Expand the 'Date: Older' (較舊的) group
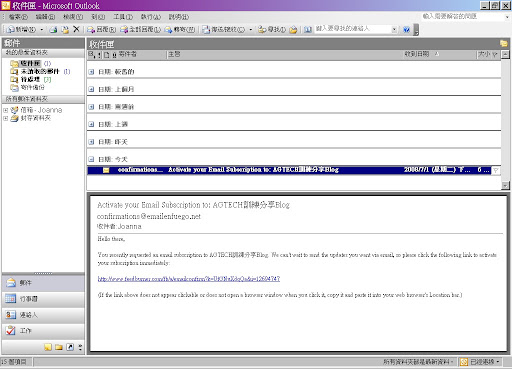The height and width of the screenshot is (369, 512). point(91,72)
